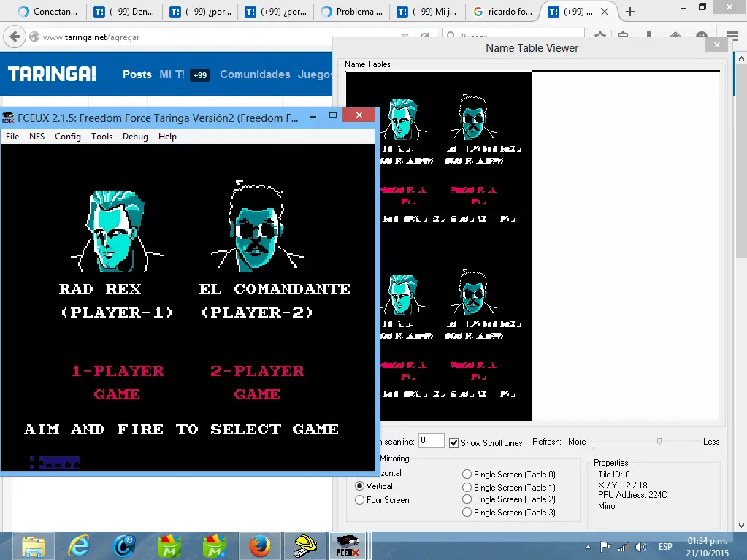Click the FCEUX icon in the emulator title bar
Viewport: 747px width, 560px height.
point(8,118)
